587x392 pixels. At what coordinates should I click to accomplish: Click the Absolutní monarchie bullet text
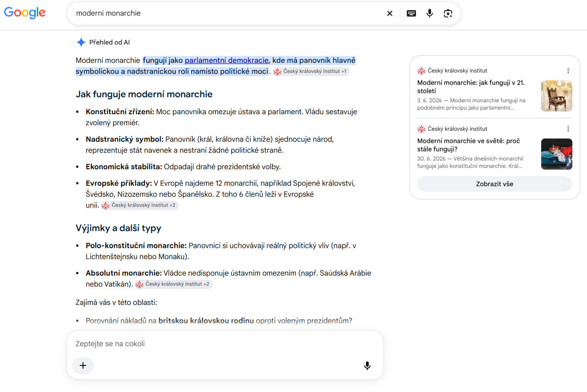click(x=228, y=279)
